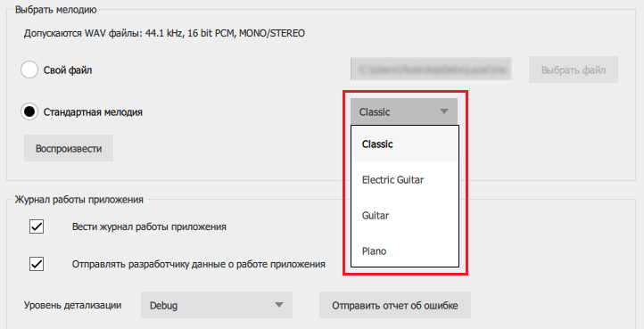
Task: Click the Отправить отчет об ошибке button
Action: click(395, 305)
